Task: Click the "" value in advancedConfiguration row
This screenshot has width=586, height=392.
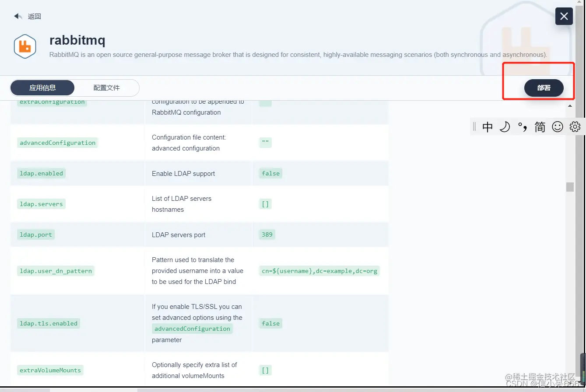Action: pos(265,143)
